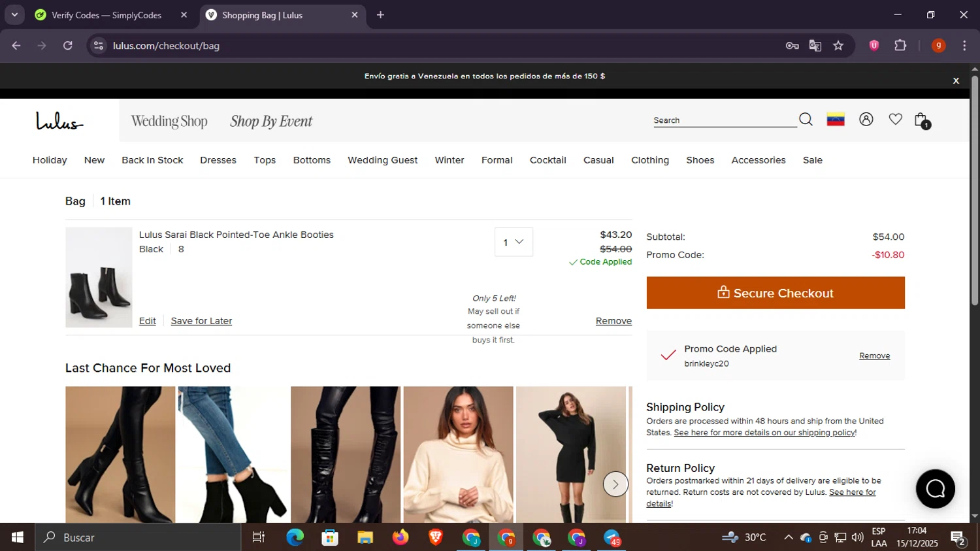Image resolution: width=980 pixels, height=551 pixels.
Task: Click the search magnifier icon
Action: click(806, 120)
